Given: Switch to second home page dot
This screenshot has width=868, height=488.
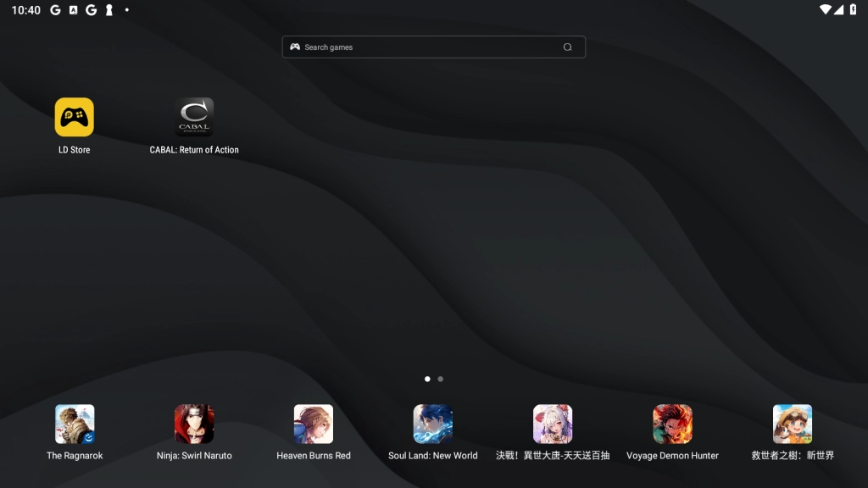Looking at the screenshot, I should 441,379.
